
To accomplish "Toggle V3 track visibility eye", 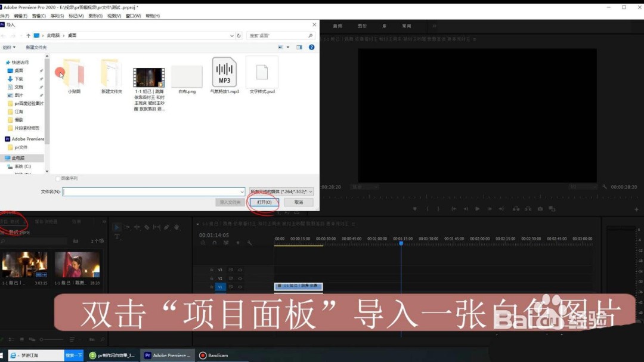I will tap(240, 270).
